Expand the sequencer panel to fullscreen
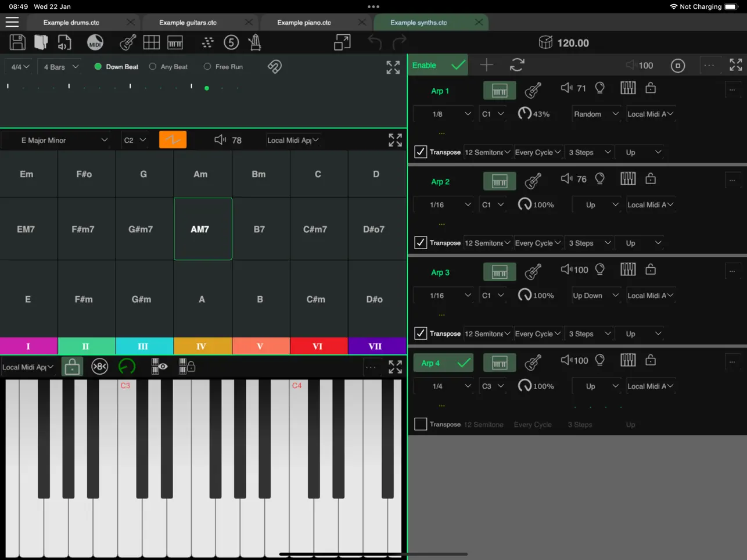Viewport: 747px width, 560px height. click(393, 67)
